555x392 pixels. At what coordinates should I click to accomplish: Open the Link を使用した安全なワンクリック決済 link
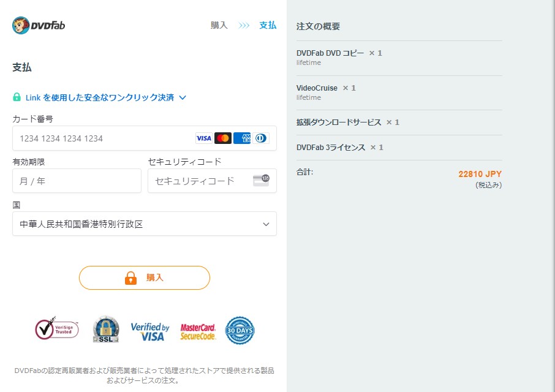click(x=100, y=97)
